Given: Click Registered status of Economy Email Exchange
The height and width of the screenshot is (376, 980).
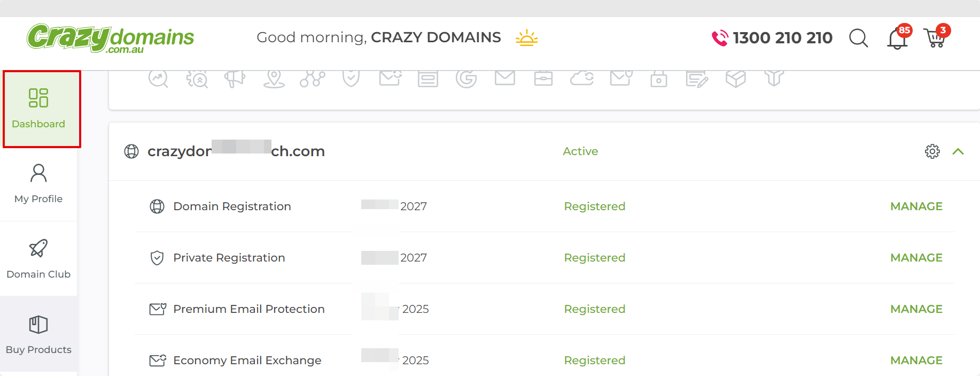Looking at the screenshot, I should pyautogui.click(x=595, y=360).
